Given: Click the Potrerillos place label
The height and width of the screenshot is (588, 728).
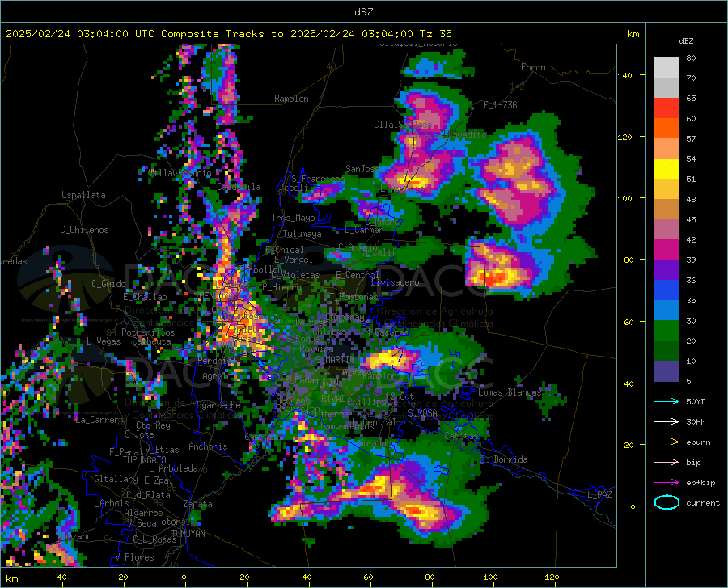Looking at the screenshot, I should (x=148, y=332).
